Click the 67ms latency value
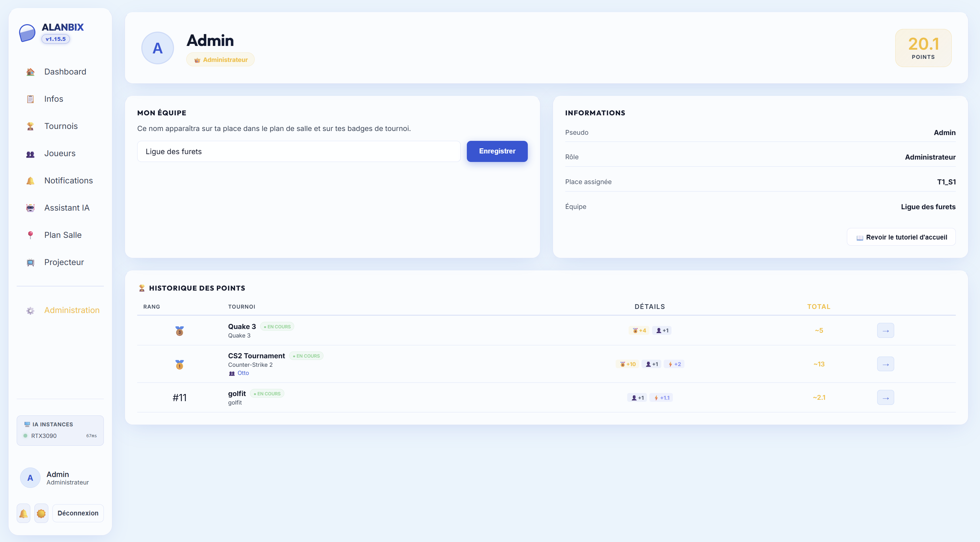This screenshot has width=980, height=542. pos(92,436)
